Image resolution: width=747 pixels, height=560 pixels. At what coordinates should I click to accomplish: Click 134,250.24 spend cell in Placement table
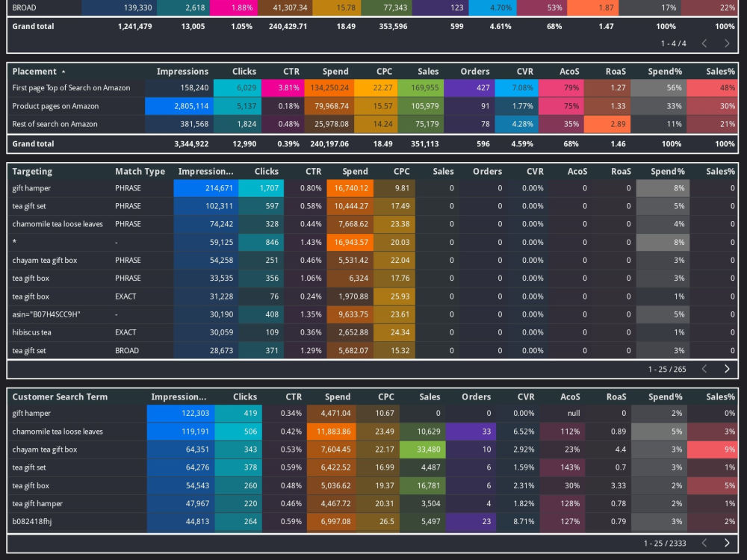click(x=329, y=87)
